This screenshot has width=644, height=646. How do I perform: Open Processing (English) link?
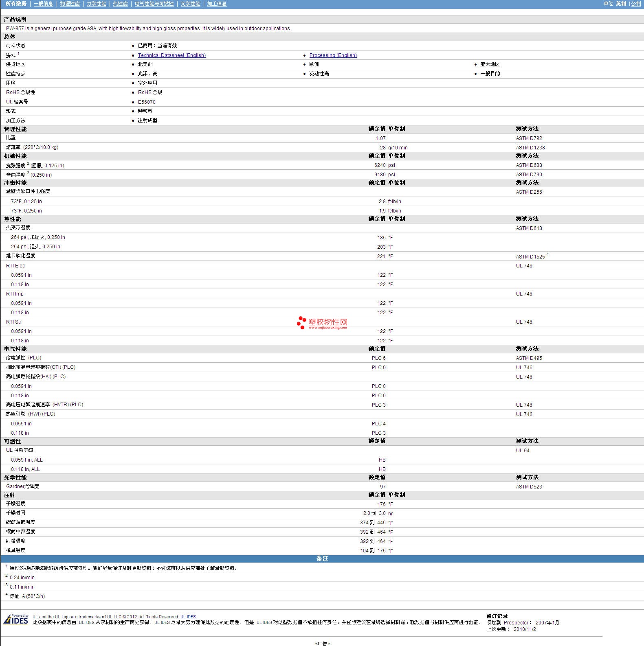click(x=333, y=55)
